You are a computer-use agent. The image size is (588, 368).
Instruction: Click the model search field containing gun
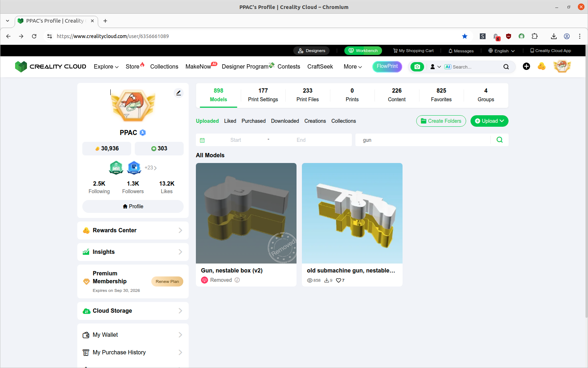(x=423, y=140)
